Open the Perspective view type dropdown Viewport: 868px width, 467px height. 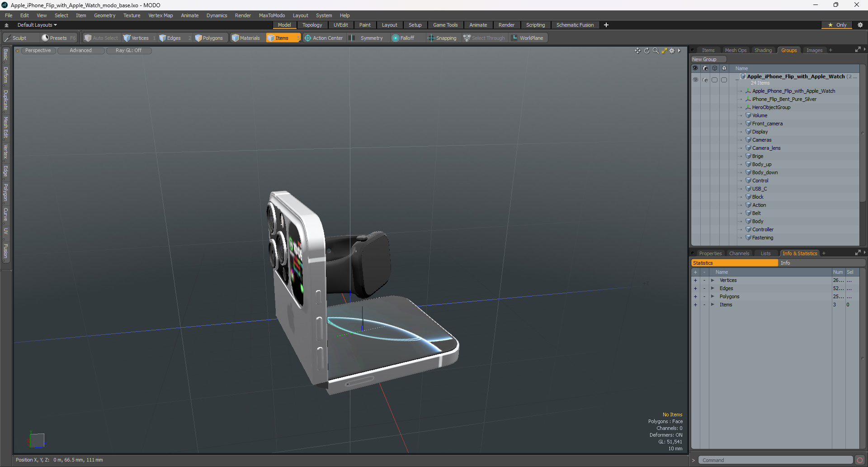pos(38,51)
